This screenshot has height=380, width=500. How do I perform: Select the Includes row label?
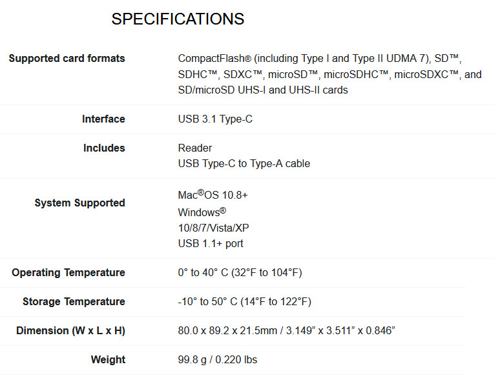click(104, 148)
